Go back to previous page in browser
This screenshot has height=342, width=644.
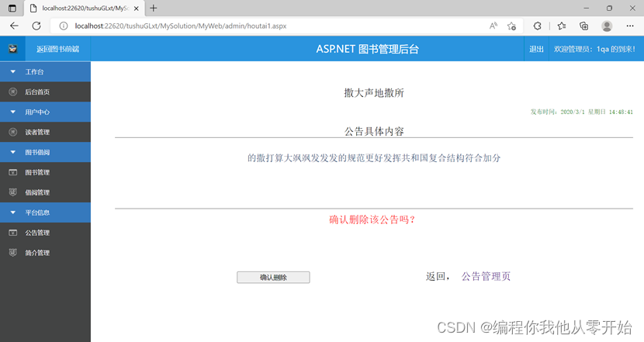(15, 26)
